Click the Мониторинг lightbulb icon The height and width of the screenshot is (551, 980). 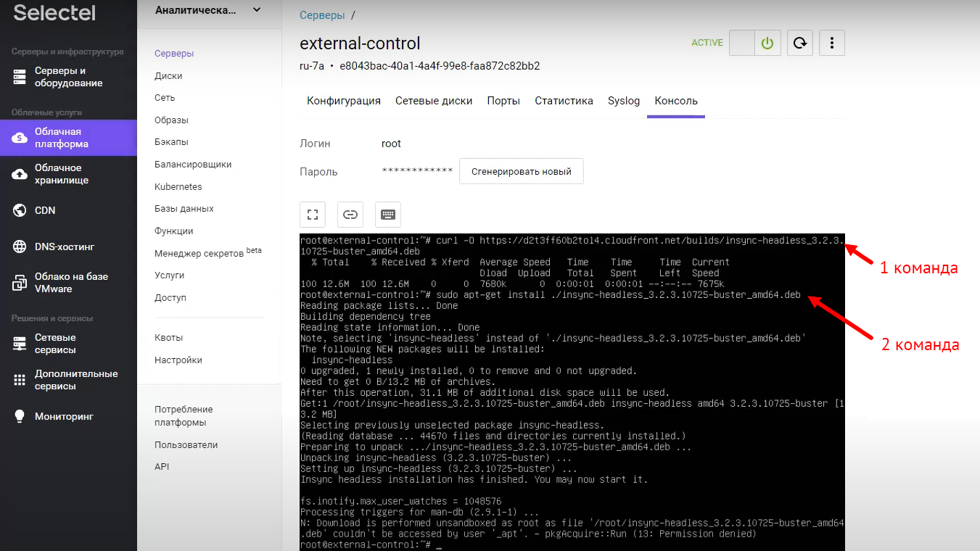pos(20,416)
